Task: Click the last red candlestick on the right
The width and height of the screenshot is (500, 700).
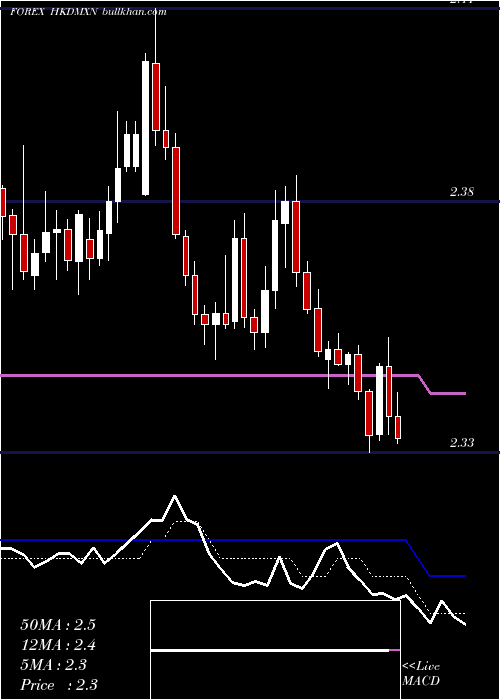Action: point(398,428)
